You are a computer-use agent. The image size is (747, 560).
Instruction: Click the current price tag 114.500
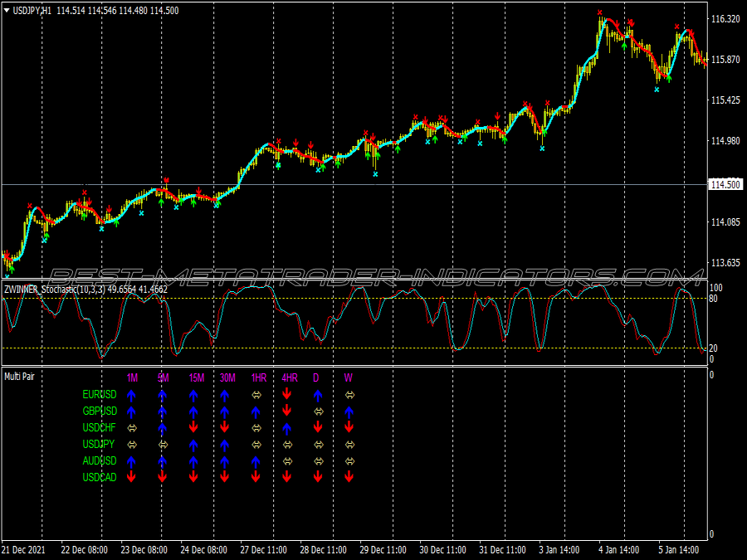(725, 184)
